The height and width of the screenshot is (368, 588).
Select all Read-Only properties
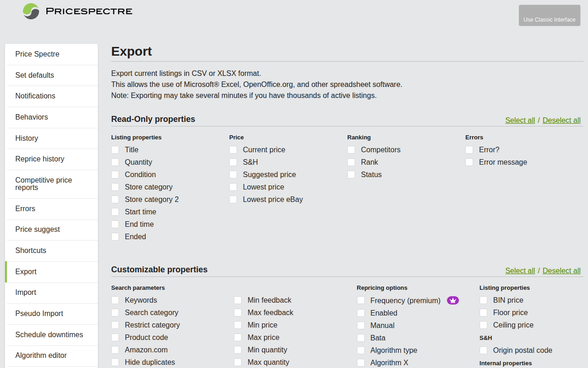pos(520,120)
